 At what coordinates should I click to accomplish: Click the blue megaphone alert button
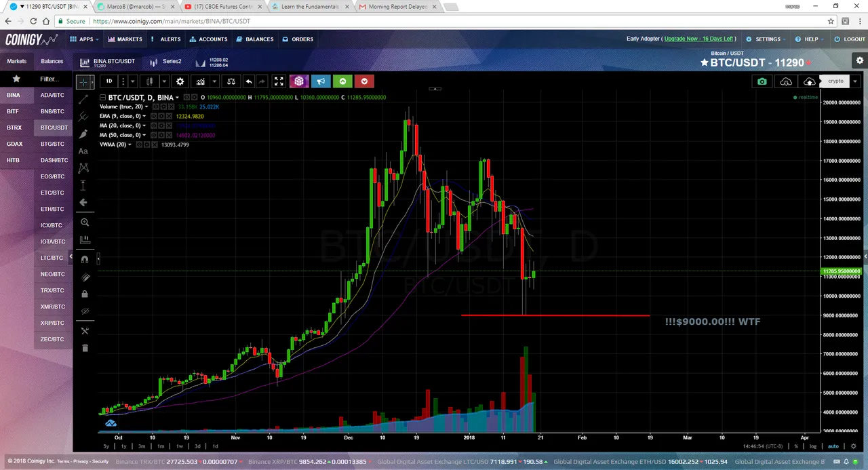pos(321,81)
